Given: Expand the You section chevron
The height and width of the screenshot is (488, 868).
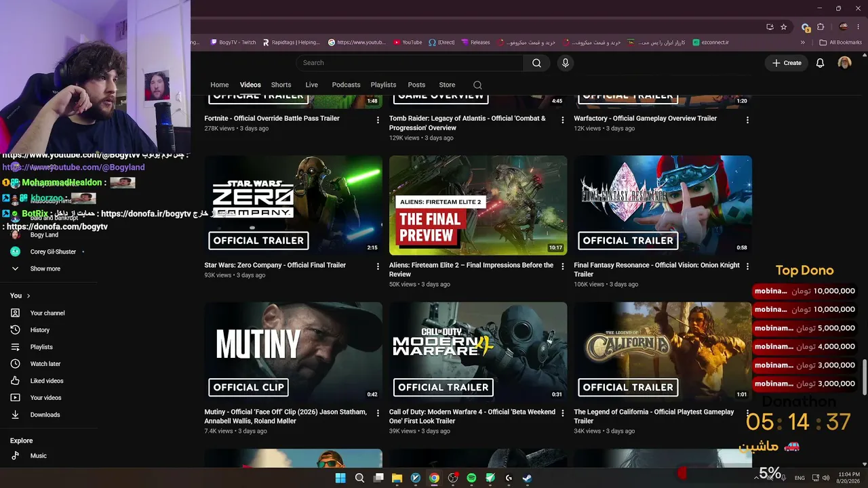Looking at the screenshot, I should [28, 296].
